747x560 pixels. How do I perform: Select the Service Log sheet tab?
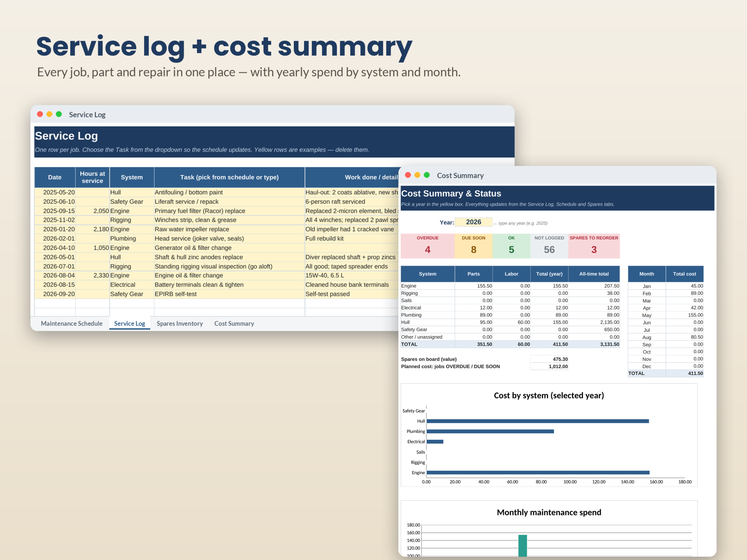coord(129,323)
